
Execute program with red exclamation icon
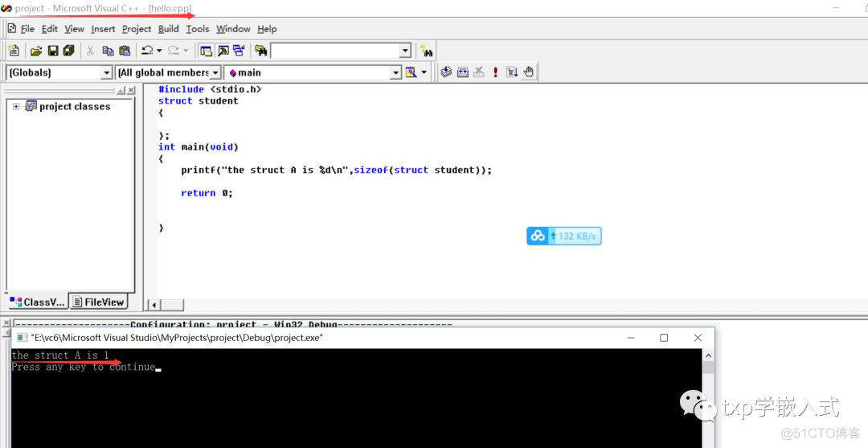(495, 72)
